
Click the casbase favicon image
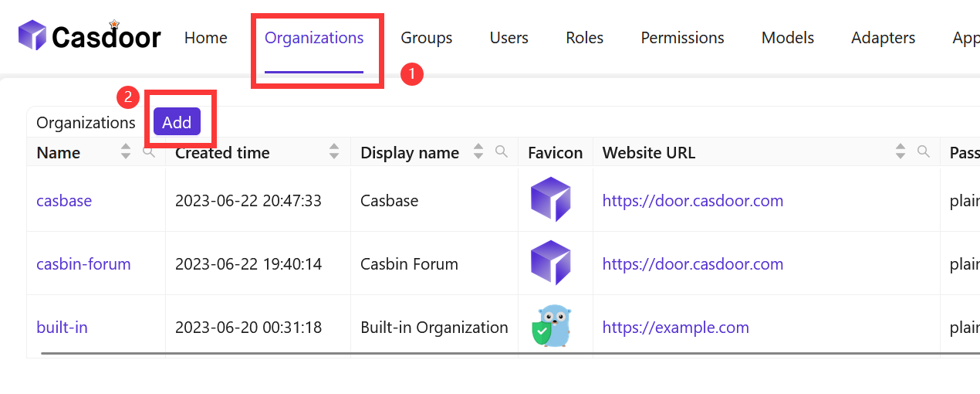(550, 200)
